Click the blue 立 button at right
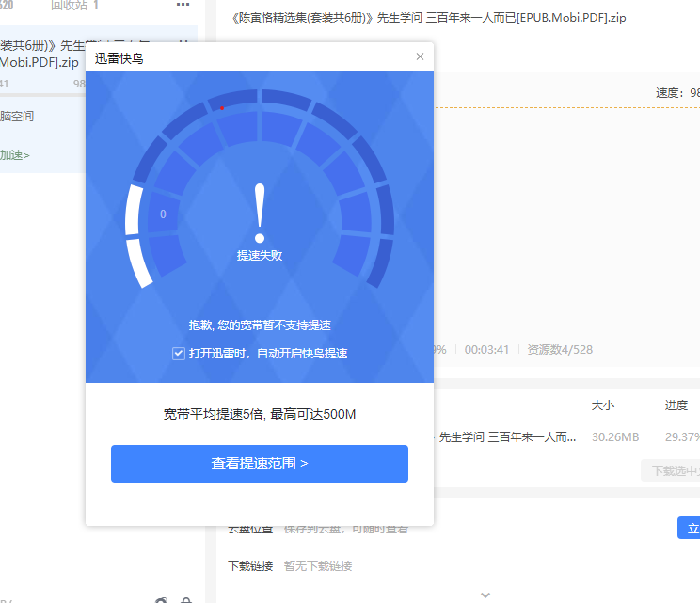This screenshot has width=700, height=603. tap(689, 528)
